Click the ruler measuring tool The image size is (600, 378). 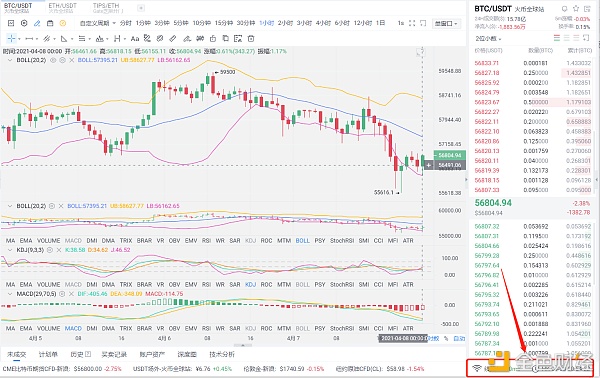click(173, 39)
